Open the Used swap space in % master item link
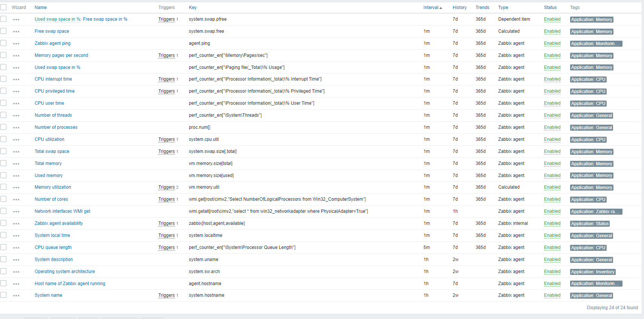644x319 pixels. 57,19
